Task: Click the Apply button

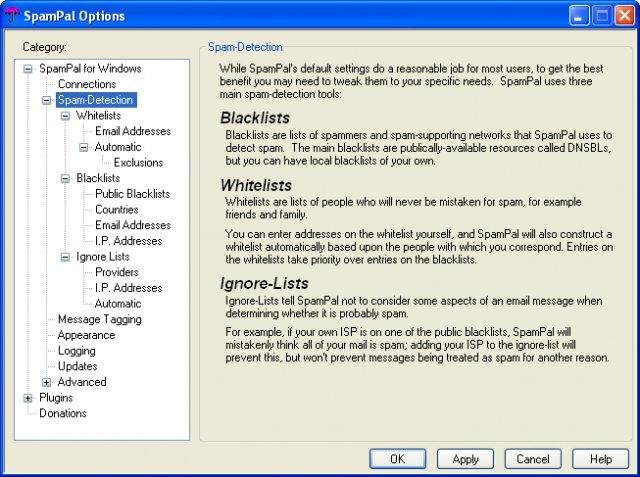Action: [465, 459]
